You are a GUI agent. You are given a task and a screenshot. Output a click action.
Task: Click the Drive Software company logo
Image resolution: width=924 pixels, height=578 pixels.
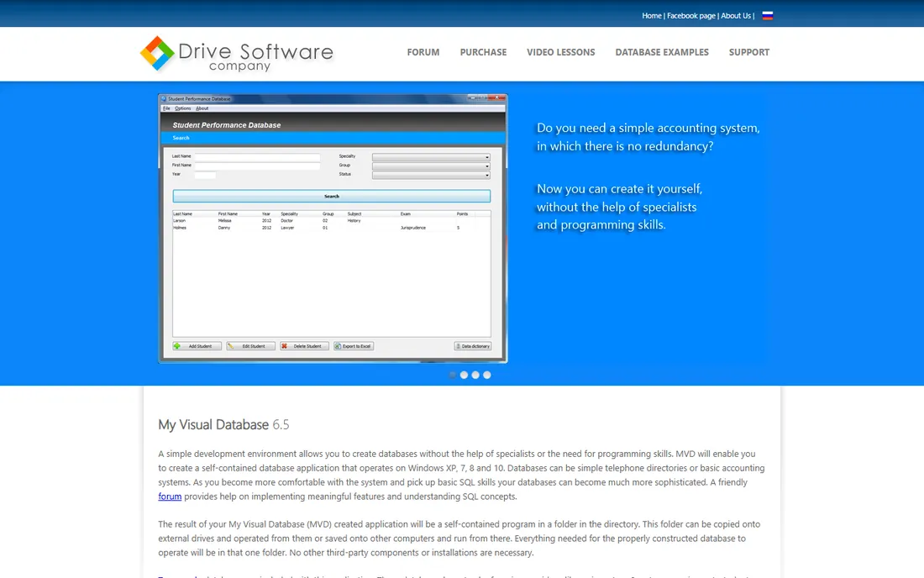(237, 54)
